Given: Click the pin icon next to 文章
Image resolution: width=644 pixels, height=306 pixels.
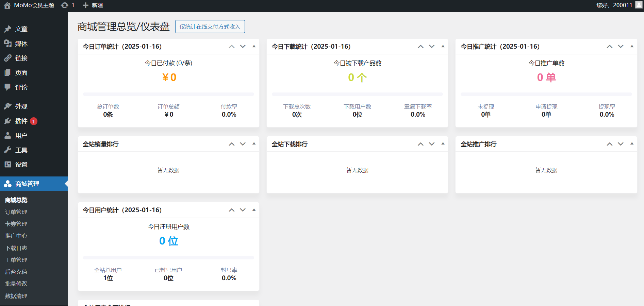Looking at the screenshot, I should 8,29.
